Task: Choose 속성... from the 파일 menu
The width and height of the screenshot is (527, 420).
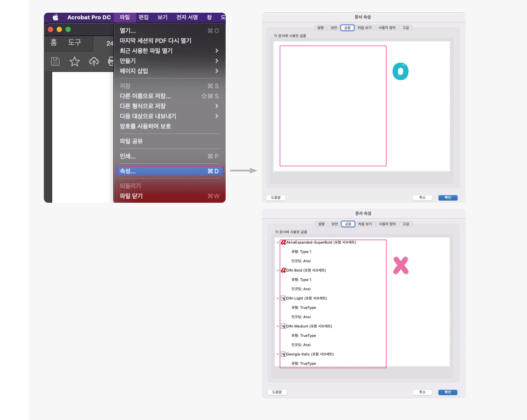Action: (132, 171)
